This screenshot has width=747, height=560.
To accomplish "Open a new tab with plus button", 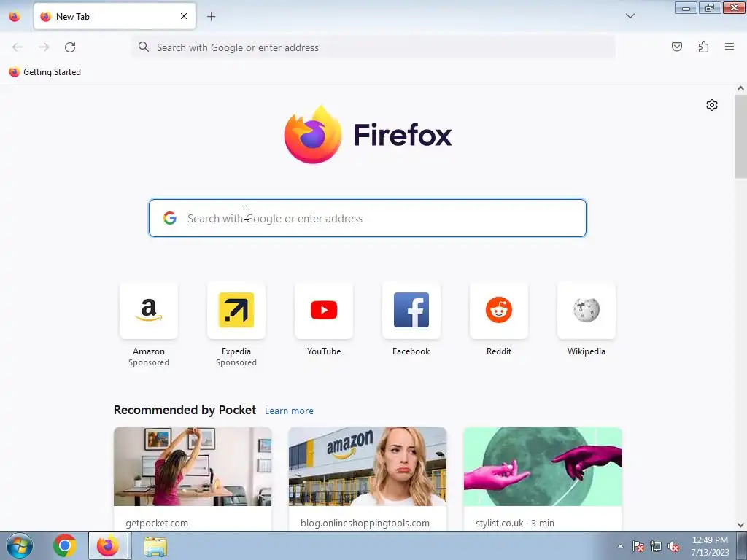I will (211, 17).
